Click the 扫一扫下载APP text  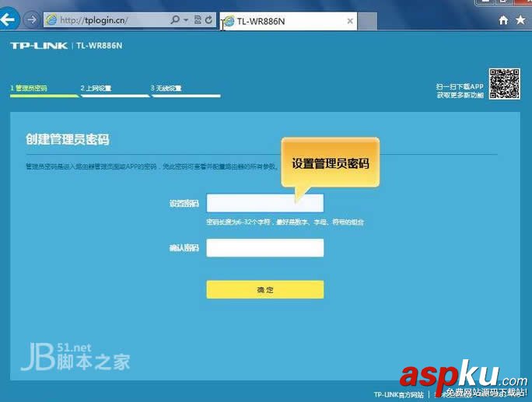coord(460,87)
